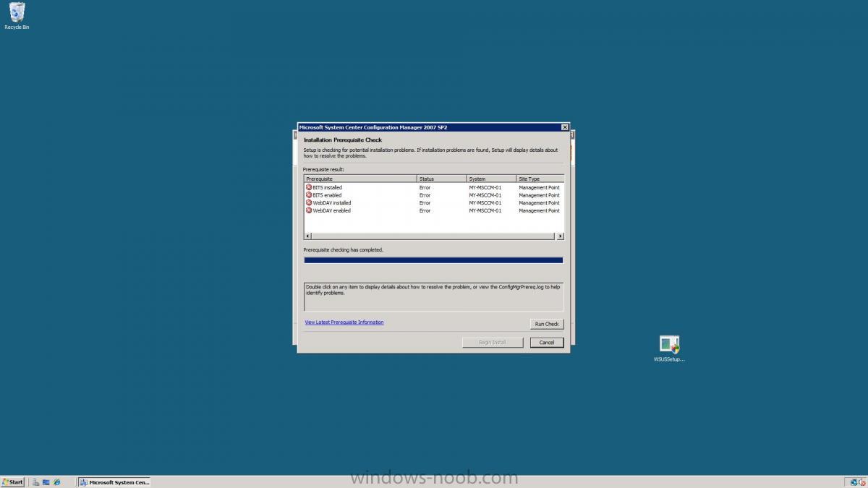This screenshot has width=868, height=488.
Task: Click the list's scroll left arrow
Action: (307, 236)
